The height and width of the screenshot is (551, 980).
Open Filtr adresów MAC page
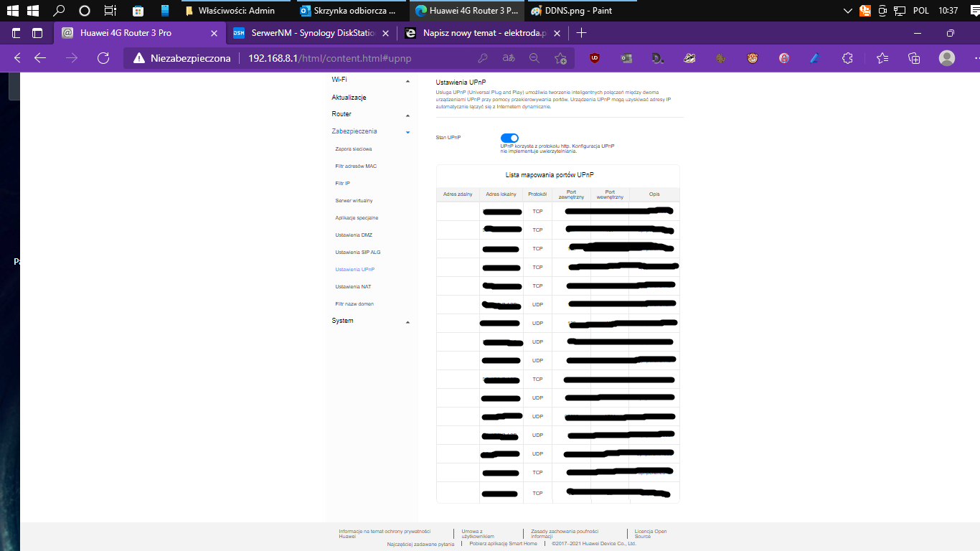click(356, 166)
